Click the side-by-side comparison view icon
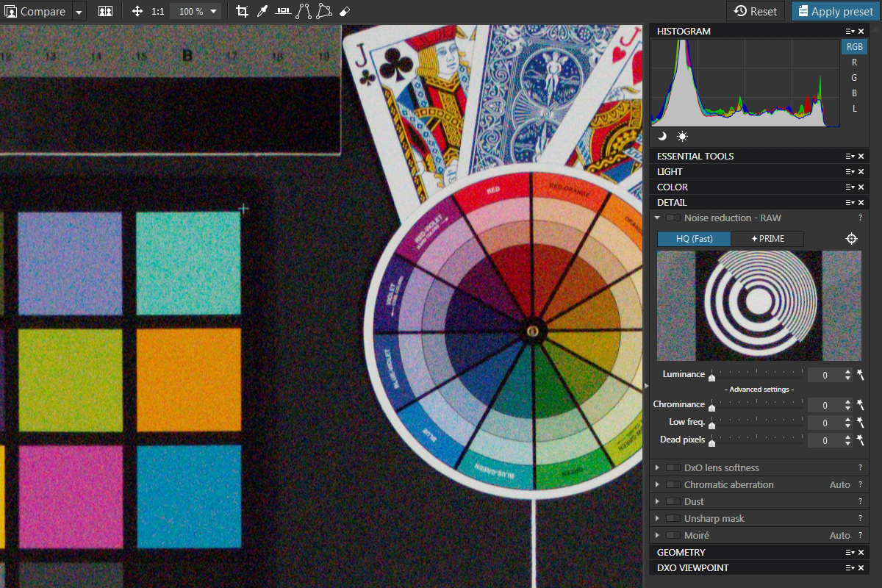 [x=105, y=12]
